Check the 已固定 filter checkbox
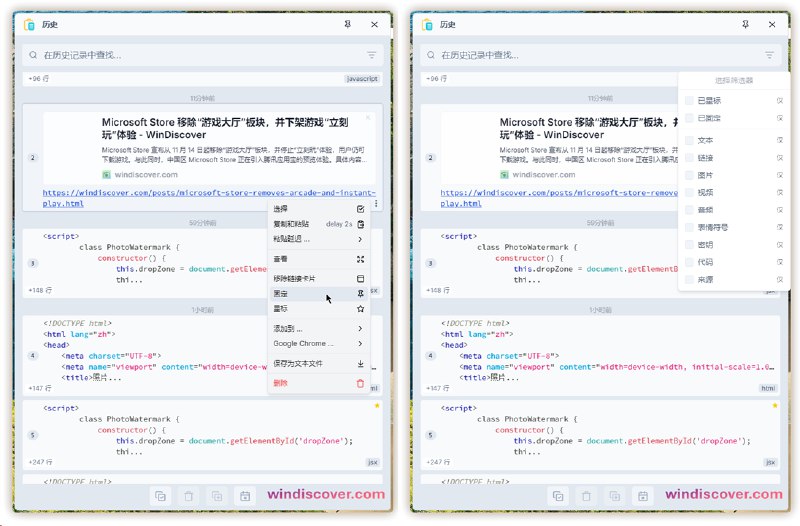 pos(689,118)
